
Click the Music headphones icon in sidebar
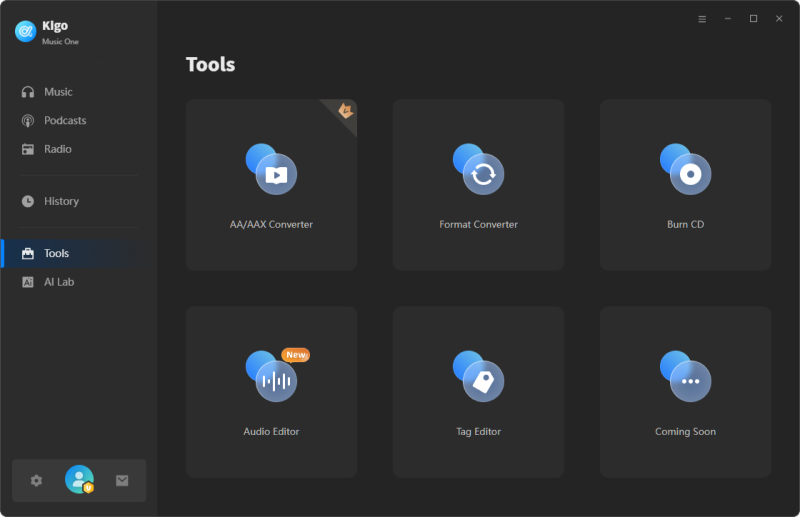pos(28,92)
